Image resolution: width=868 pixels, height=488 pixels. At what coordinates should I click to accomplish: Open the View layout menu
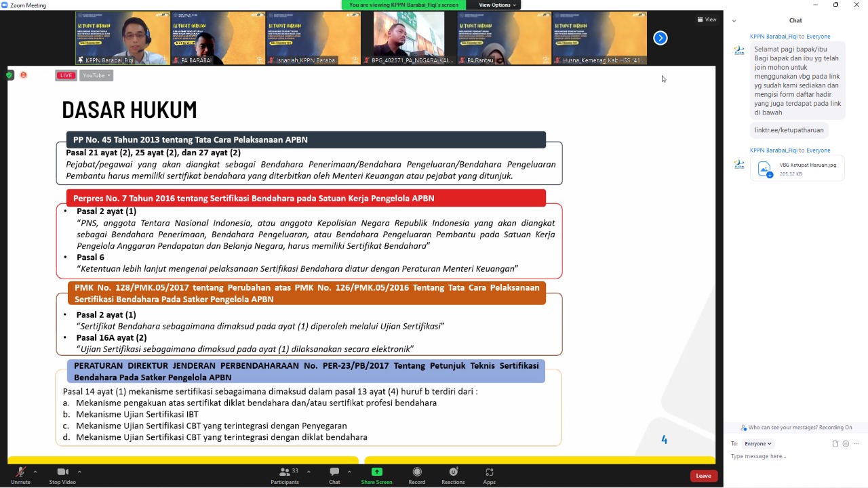(707, 20)
